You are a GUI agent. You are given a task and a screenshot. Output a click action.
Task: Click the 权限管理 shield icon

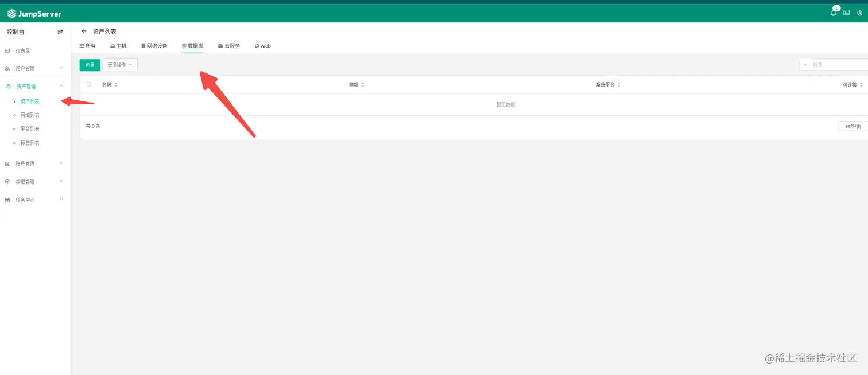click(7, 182)
